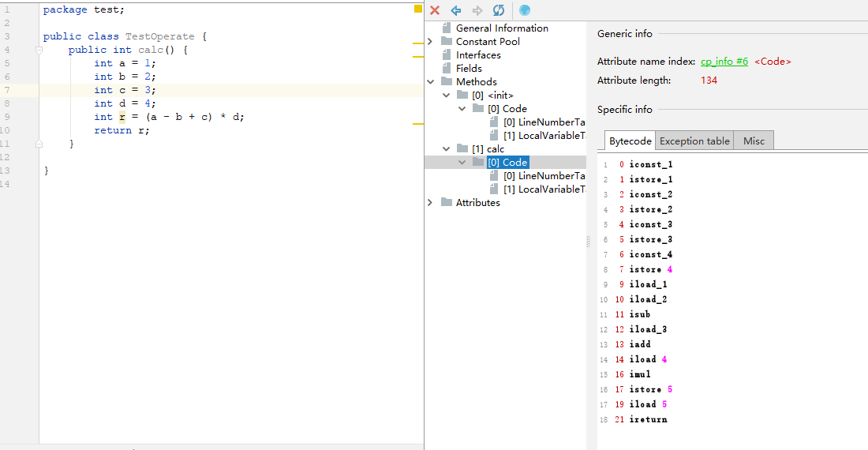Select the General Information page icon

(x=446, y=28)
